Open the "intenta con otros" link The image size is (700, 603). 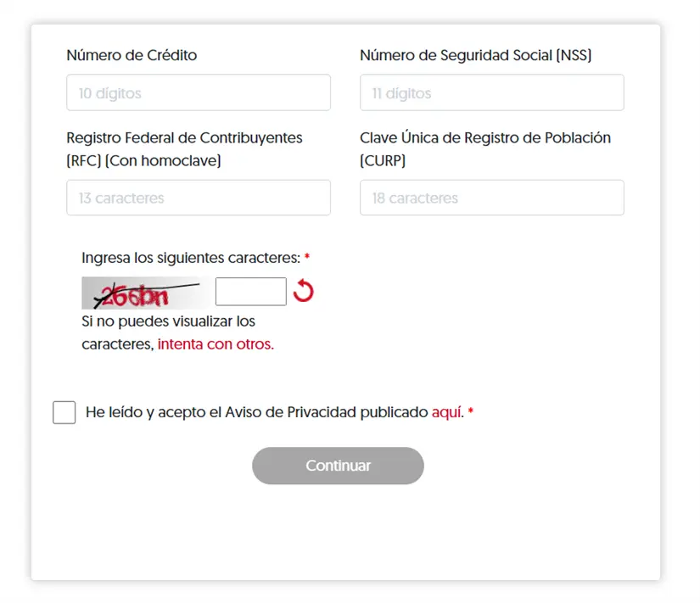pyautogui.click(x=216, y=344)
